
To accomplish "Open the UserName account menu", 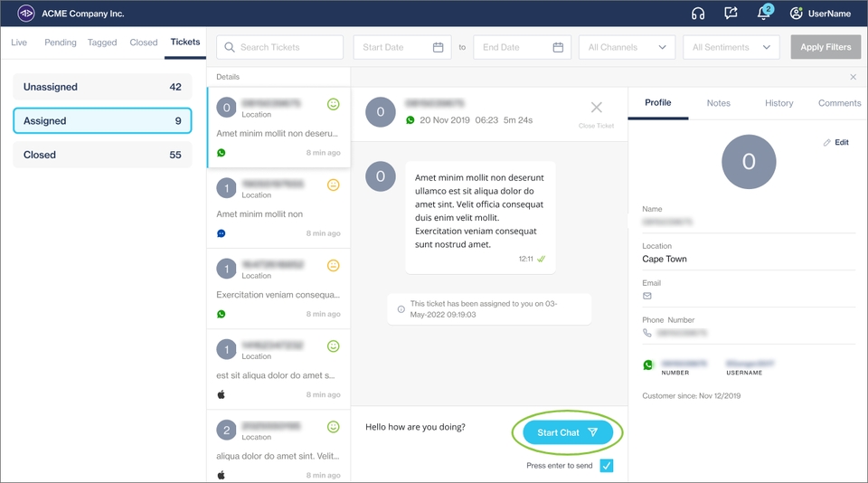I will (820, 14).
